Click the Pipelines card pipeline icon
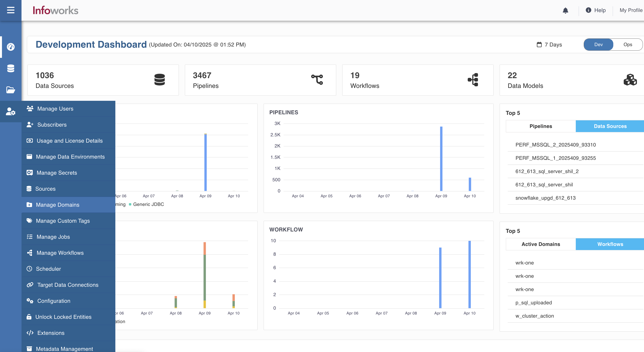Image resolution: width=644 pixels, height=352 pixels. (x=317, y=80)
